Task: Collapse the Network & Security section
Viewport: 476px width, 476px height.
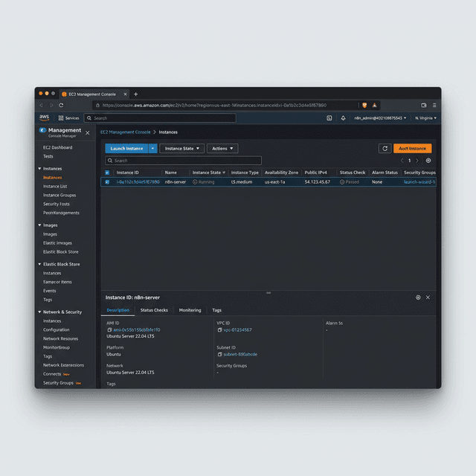Action: click(39, 312)
